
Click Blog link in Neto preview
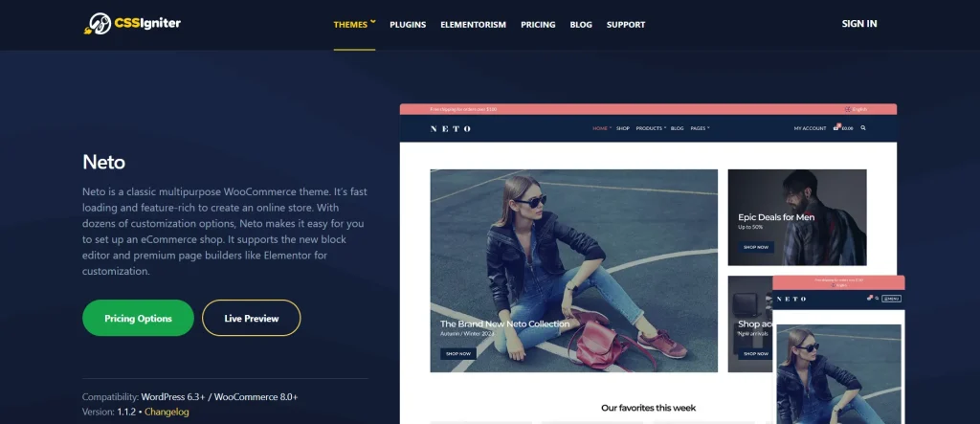677,128
